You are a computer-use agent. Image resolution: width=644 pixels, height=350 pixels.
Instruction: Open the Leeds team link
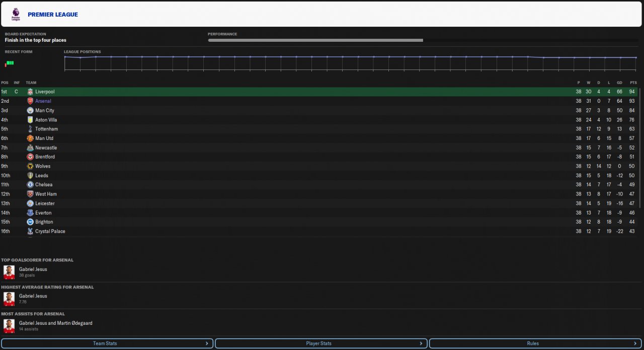click(42, 175)
